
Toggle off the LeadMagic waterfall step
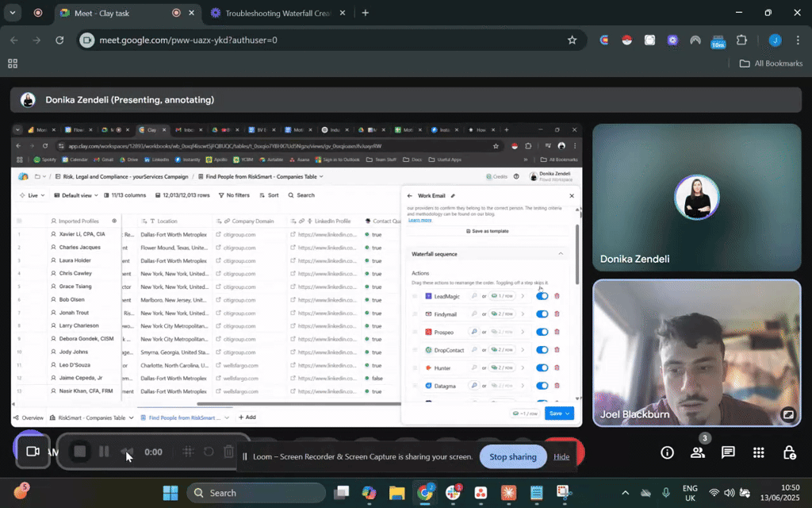[x=542, y=296]
